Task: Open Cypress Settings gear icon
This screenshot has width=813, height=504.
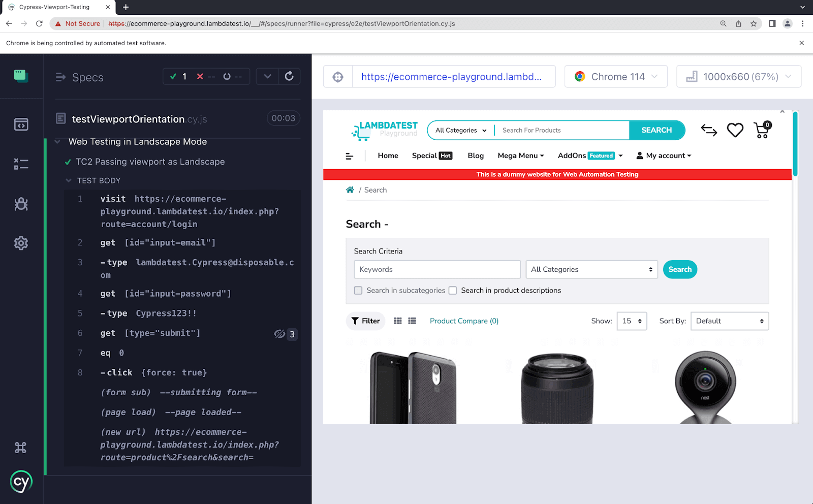Action: (x=21, y=243)
